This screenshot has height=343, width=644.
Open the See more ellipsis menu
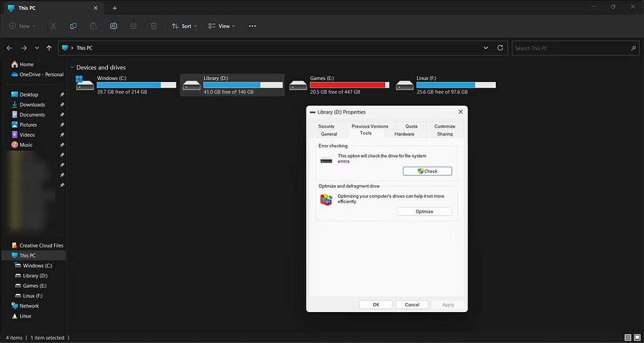[x=252, y=26]
